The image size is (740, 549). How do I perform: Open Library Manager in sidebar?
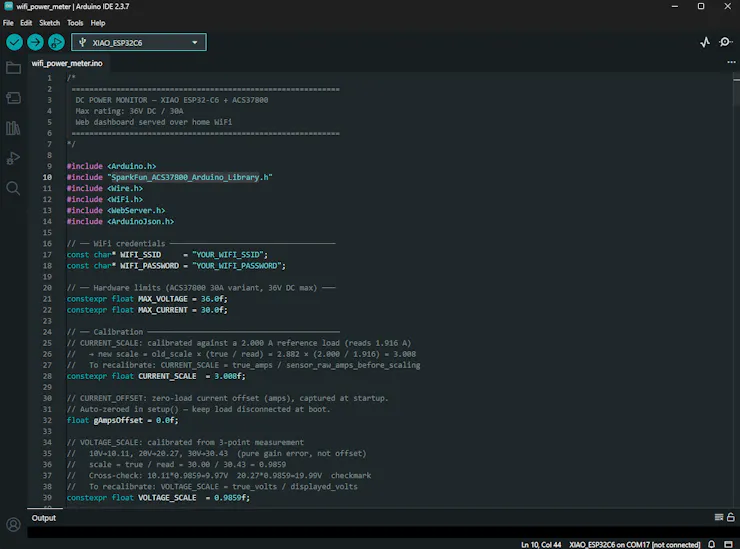click(13, 128)
